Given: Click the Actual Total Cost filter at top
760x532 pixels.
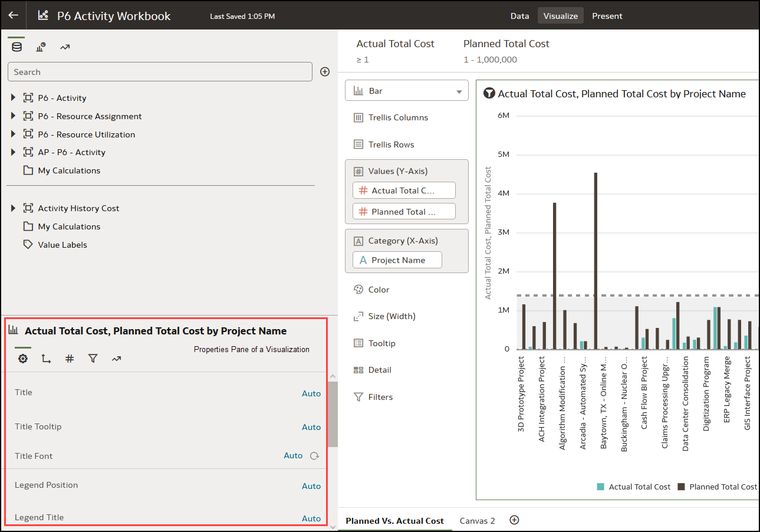Looking at the screenshot, I should pyautogui.click(x=396, y=51).
